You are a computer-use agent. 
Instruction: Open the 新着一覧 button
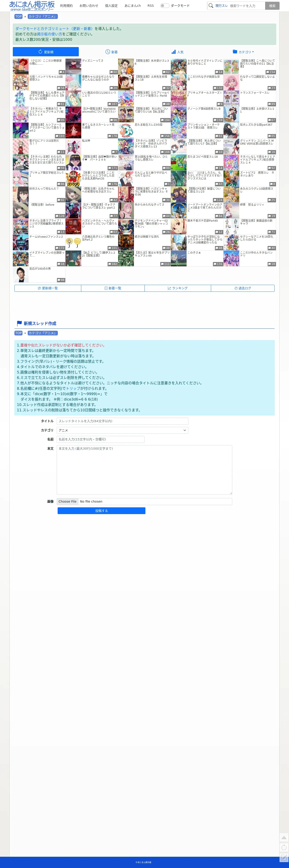pyautogui.click(x=113, y=288)
